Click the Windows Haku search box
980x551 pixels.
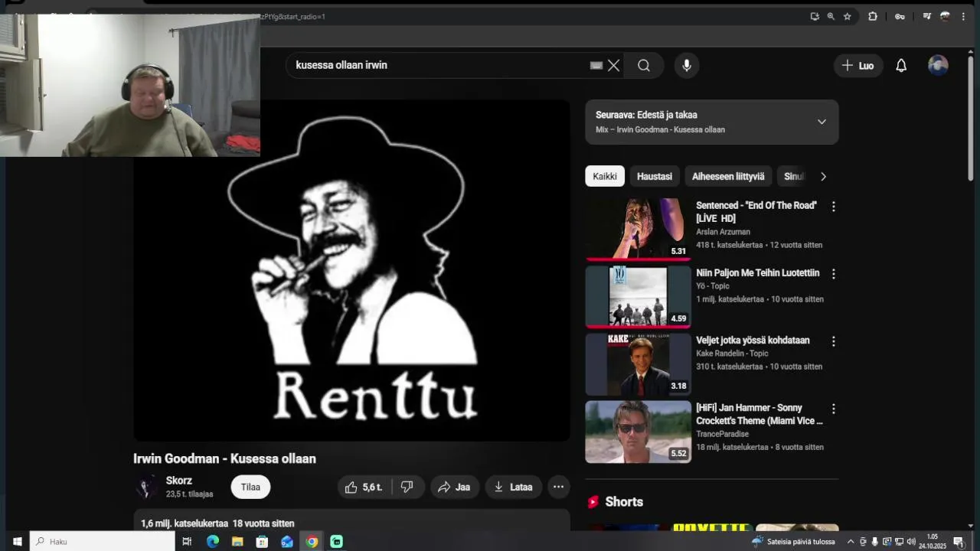coord(103,542)
